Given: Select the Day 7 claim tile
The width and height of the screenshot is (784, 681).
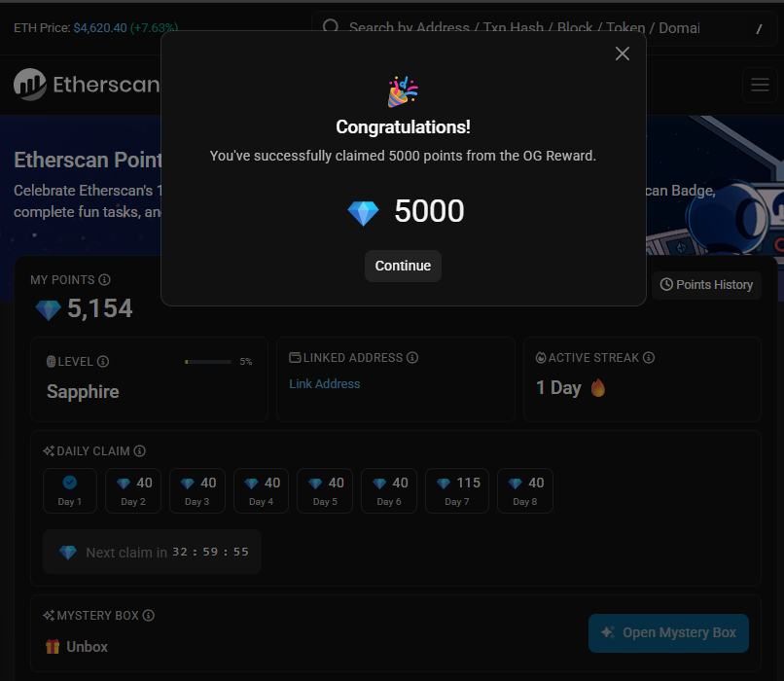Looking at the screenshot, I should 456,490.
